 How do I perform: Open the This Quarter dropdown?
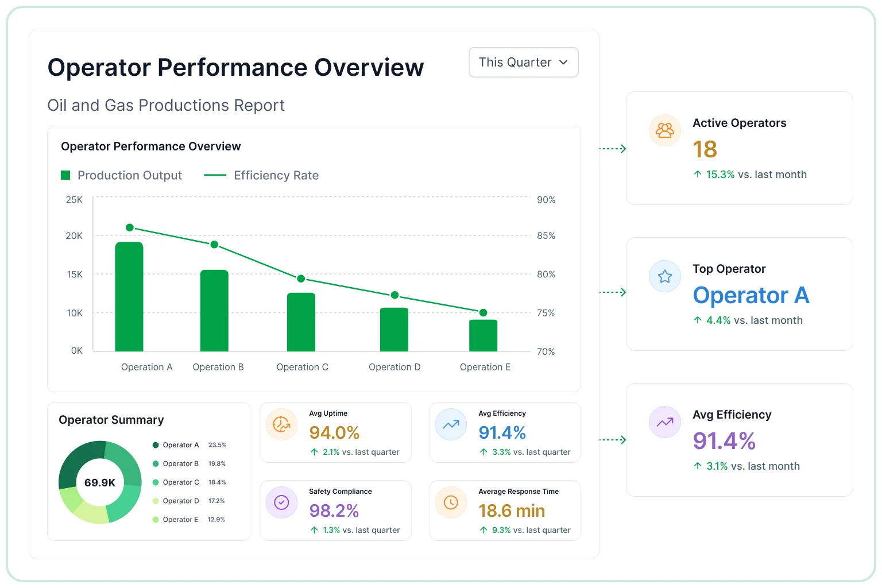click(523, 62)
